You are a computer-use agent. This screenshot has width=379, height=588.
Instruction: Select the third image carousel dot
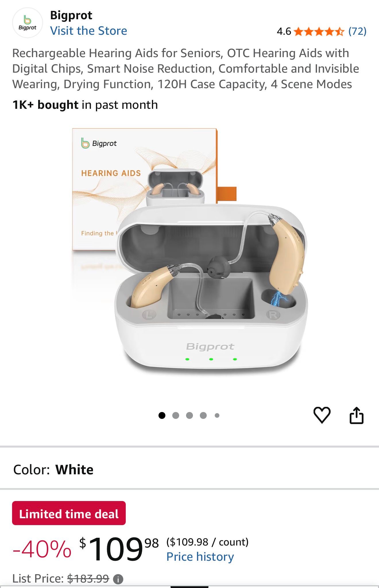[189, 415]
